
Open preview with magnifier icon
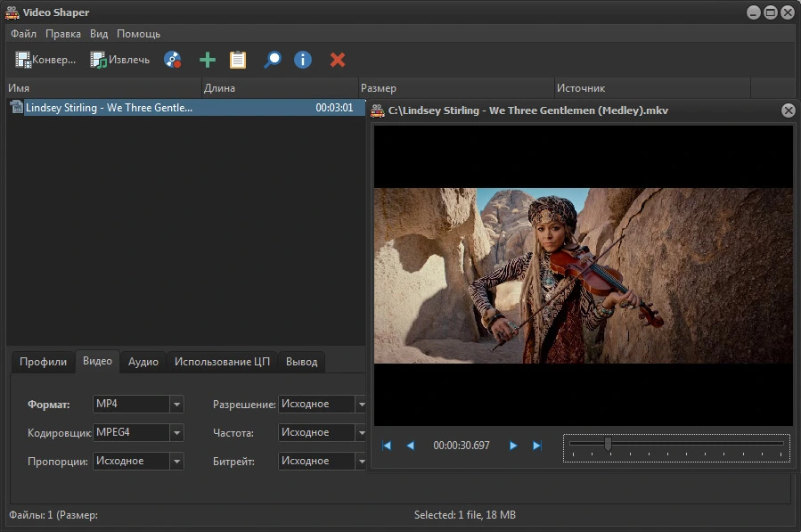(x=272, y=60)
